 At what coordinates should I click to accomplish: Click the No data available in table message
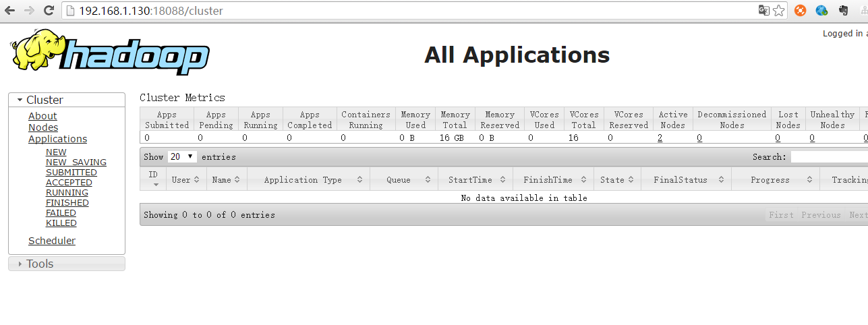[x=524, y=198]
